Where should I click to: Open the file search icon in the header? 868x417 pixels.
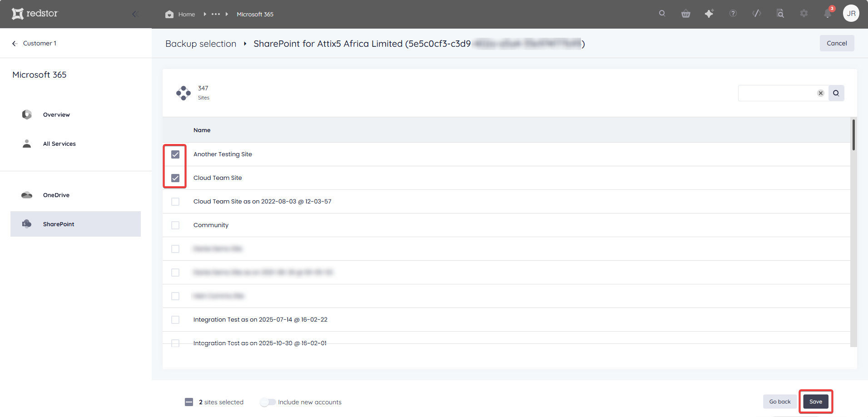click(x=780, y=14)
